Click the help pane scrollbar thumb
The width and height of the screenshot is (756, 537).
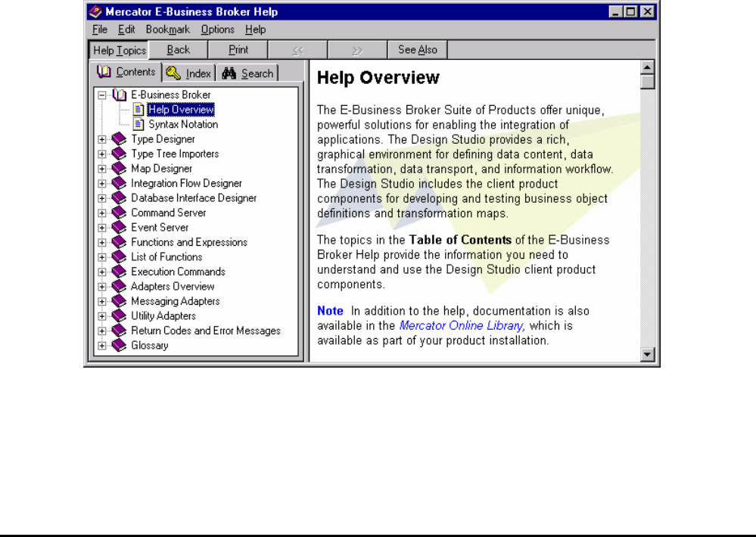[x=647, y=82]
